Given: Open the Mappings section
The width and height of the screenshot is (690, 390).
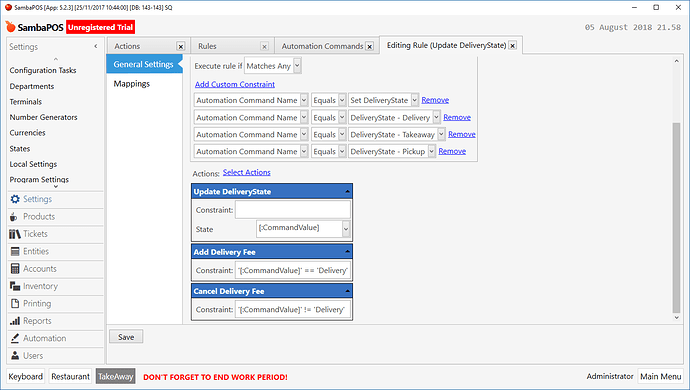Looking at the screenshot, I should pos(132,84).
